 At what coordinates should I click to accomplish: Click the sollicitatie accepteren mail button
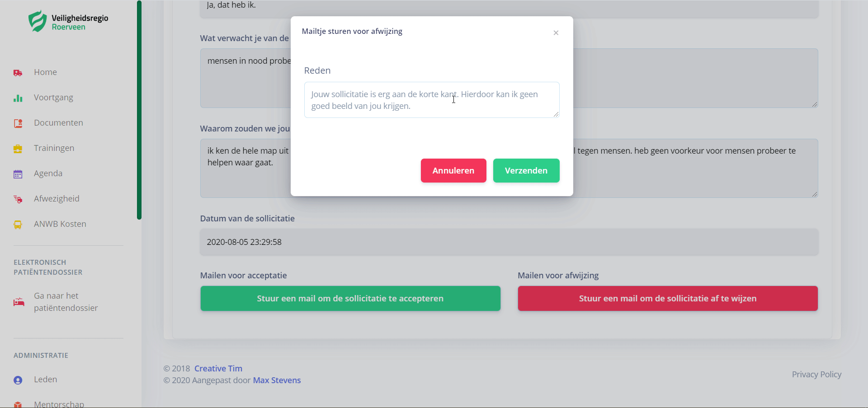click(x=350, y=299)
